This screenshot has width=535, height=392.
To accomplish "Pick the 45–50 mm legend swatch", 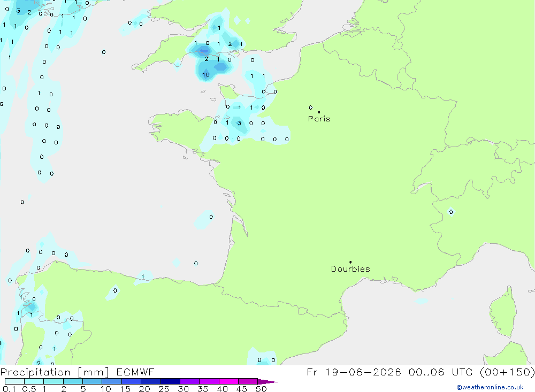I will click(248, 381).
